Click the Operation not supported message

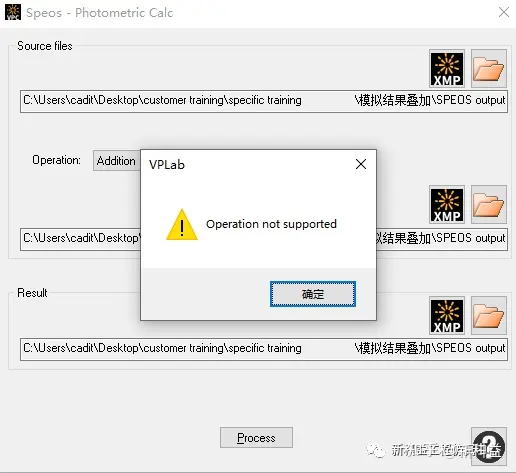(x=271, y=224)
